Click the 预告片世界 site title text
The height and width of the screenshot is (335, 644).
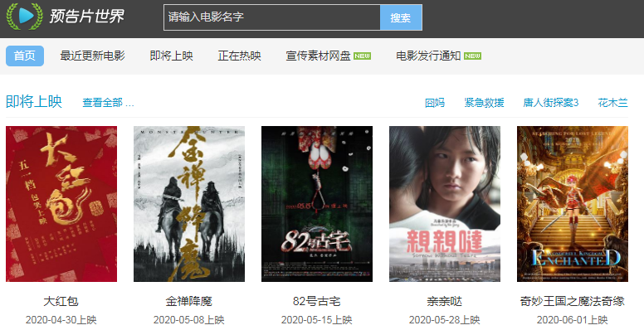(86, 17)
